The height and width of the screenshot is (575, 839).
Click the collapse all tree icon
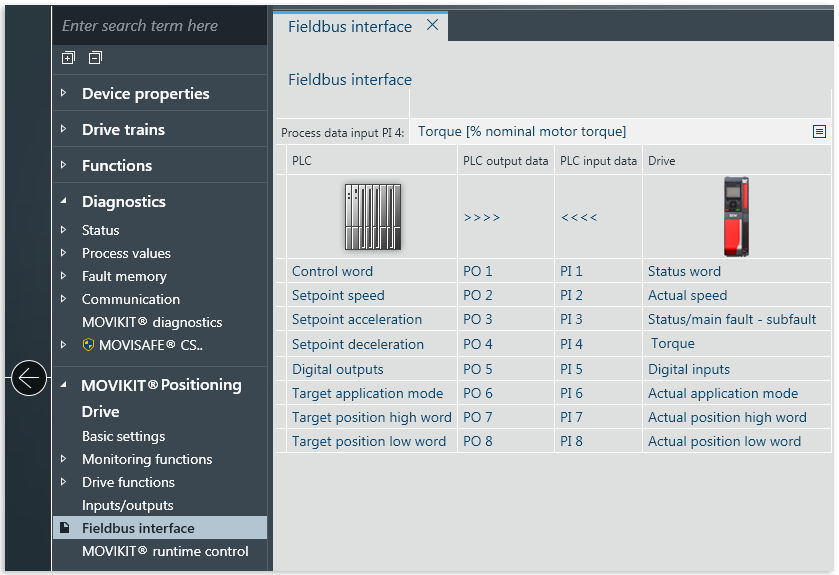point(95,58)
